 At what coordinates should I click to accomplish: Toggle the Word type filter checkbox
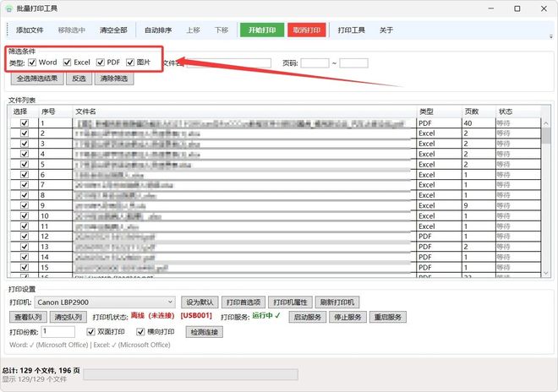click(x=32, y=63)
